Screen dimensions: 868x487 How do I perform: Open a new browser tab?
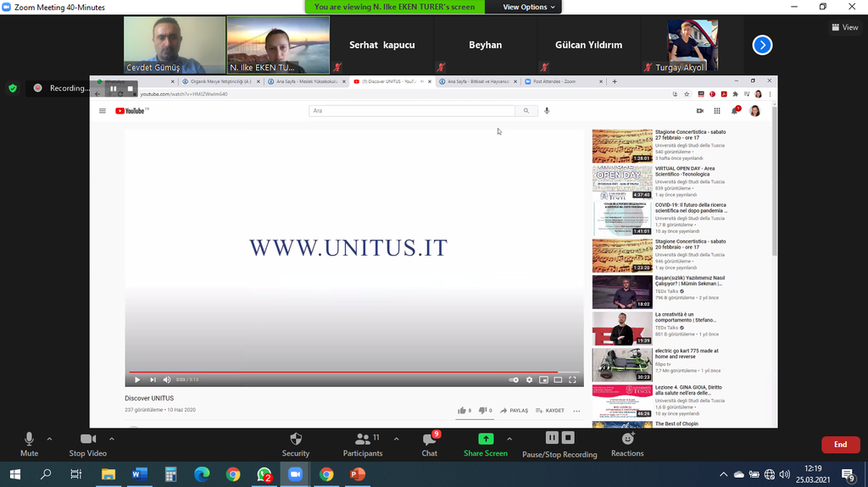coord(615,81)
